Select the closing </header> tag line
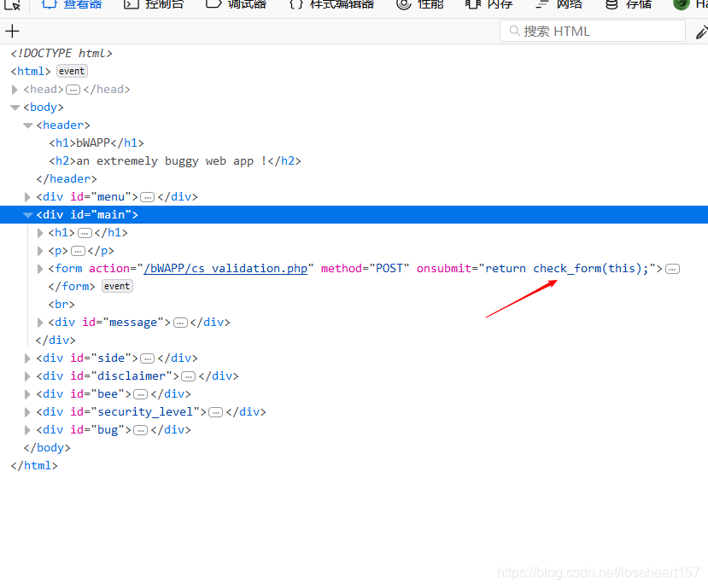This screenshot has width=708, height=588. click(67, 179)
